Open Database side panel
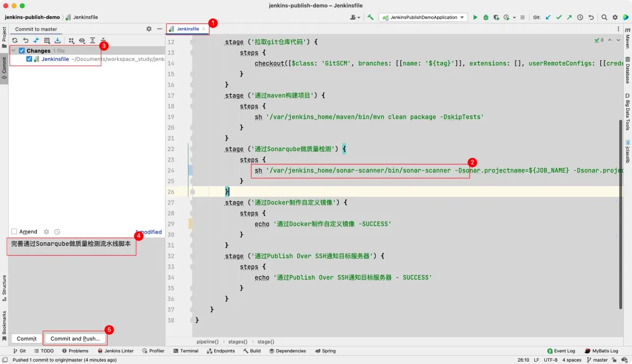The width and height of the screenshot is (632, 364). (627, 70)
